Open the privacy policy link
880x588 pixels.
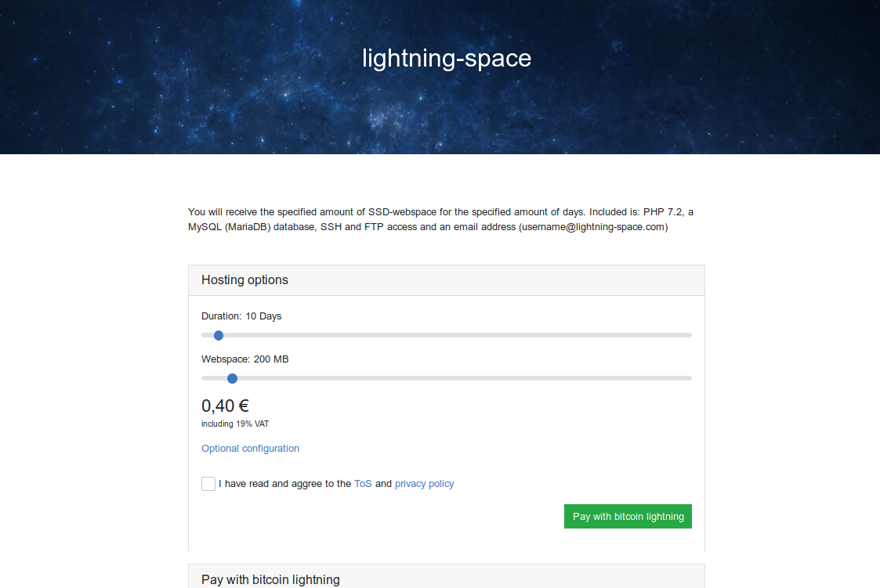pos(424,484)
